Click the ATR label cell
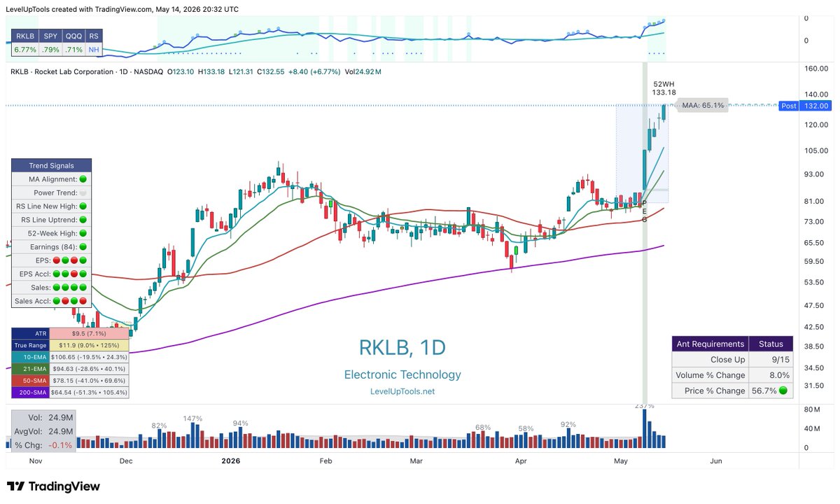 pos(30,334)
